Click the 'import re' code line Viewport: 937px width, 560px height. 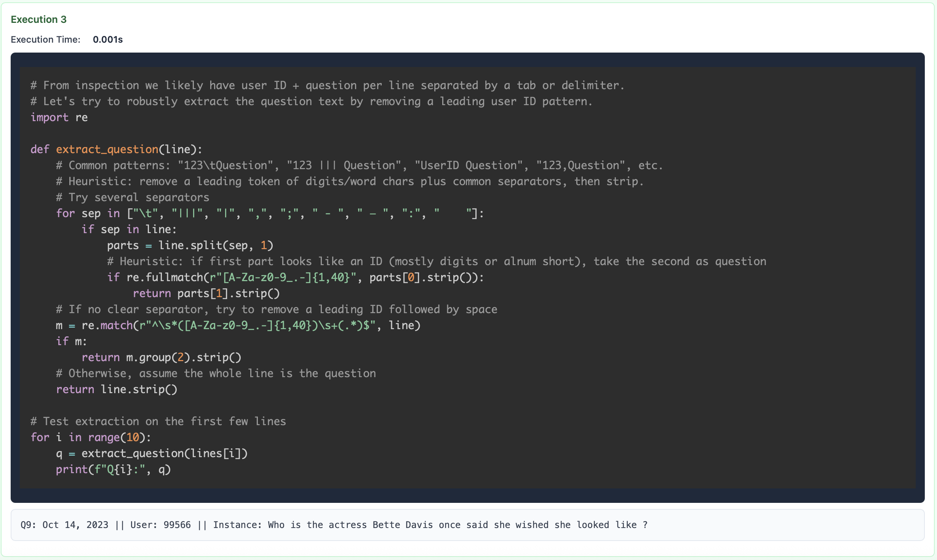point(59,117)
